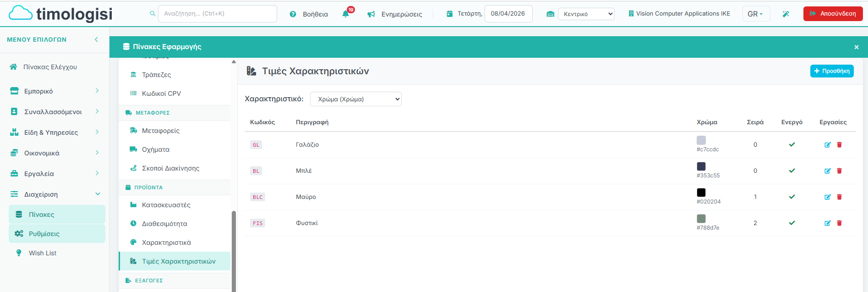The height and width of the screenshot is (292, 868).
Task: Click the Ρυθμίσεις gears icon
Action: [x=19, y=233]
